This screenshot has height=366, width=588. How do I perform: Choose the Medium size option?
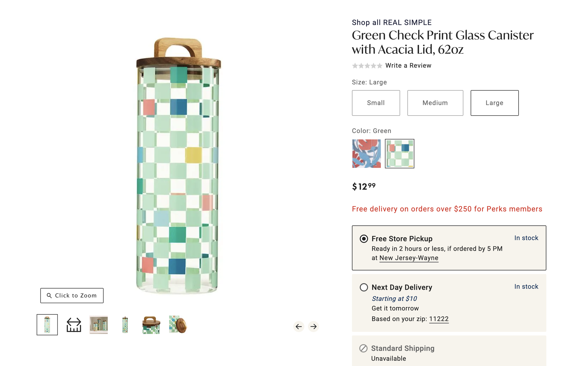(x=435, y=103)
